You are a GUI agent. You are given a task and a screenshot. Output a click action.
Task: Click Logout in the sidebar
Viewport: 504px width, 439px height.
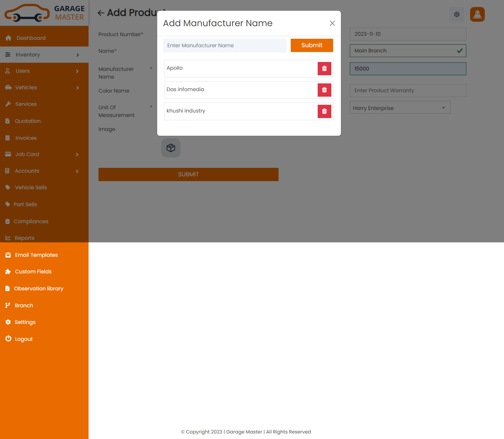[x=24, y=339]
